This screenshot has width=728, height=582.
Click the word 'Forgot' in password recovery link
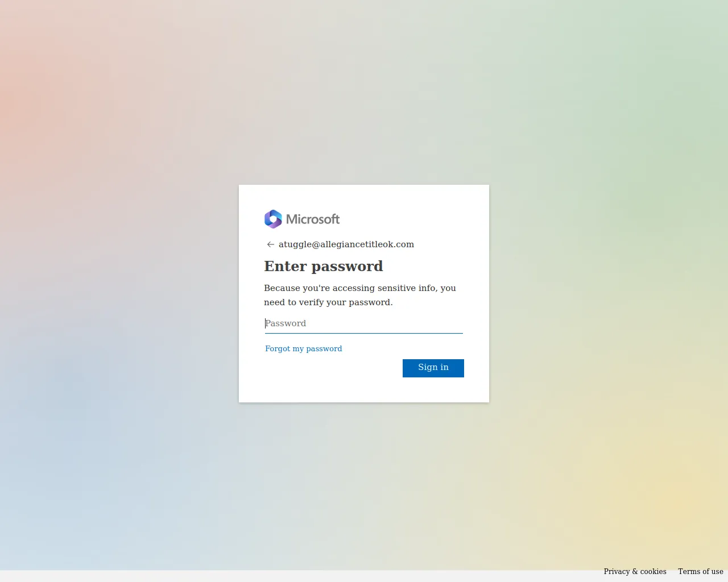(x=278, y=348)
